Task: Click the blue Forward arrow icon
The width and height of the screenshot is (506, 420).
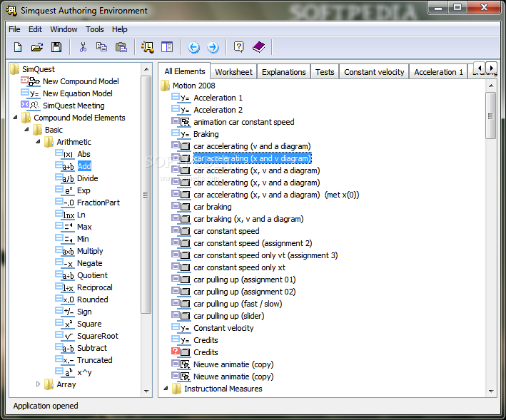Action: click(x=213, y=47)
